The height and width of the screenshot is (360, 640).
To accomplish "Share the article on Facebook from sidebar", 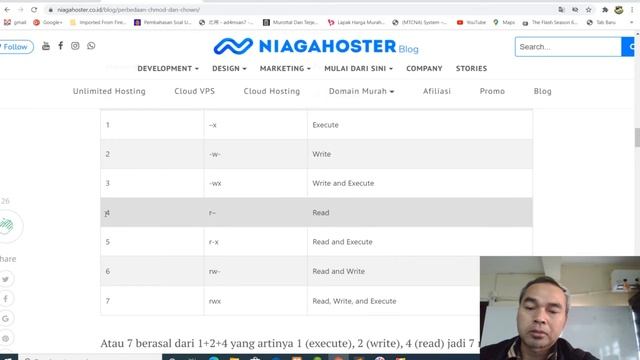I will (x=6, y=299).
